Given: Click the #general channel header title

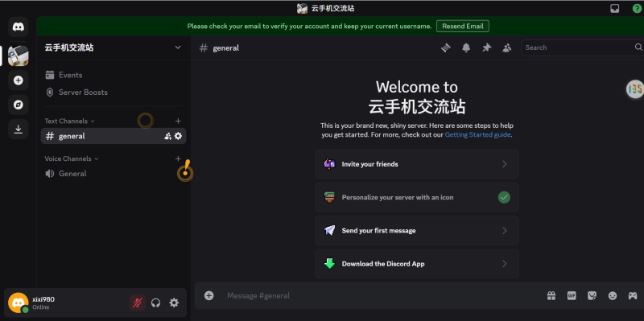Looking at the screenshot, I should pos(226,48).
